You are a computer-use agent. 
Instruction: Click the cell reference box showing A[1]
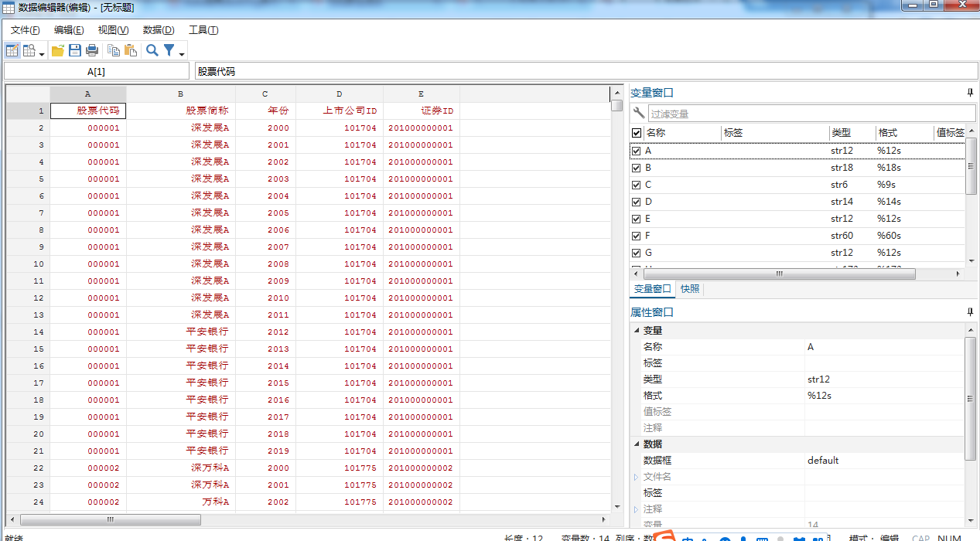[97, 71]
